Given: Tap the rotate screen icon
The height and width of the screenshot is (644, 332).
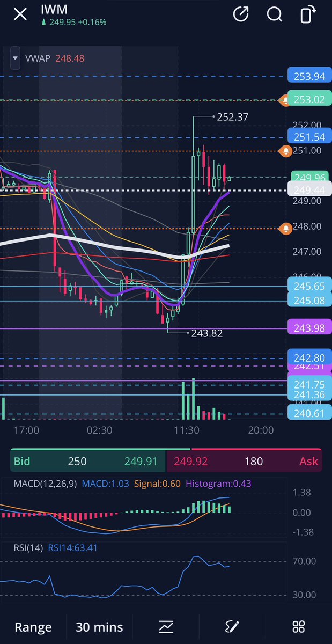Looking at the screenshot, I should click(x=308, y=14).
